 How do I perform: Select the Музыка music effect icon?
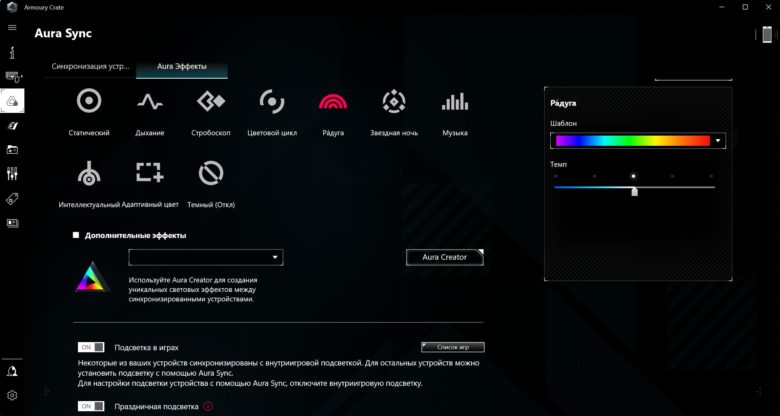455,102
